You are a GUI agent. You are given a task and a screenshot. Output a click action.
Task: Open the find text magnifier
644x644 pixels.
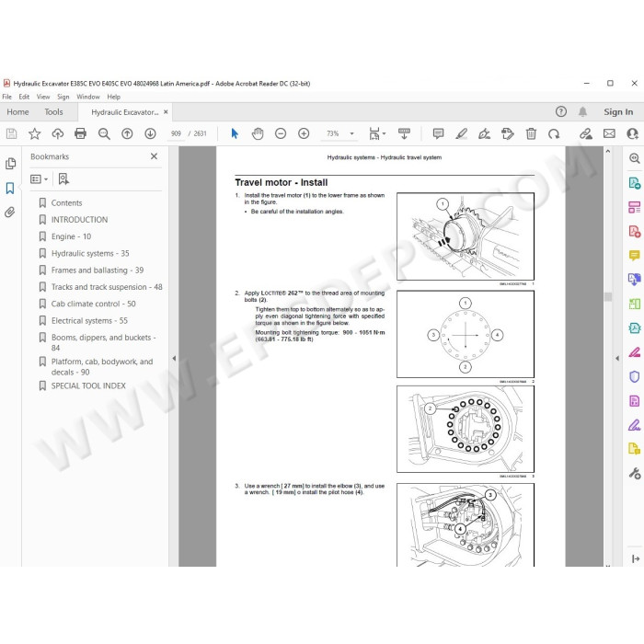[x=104, y=133]
